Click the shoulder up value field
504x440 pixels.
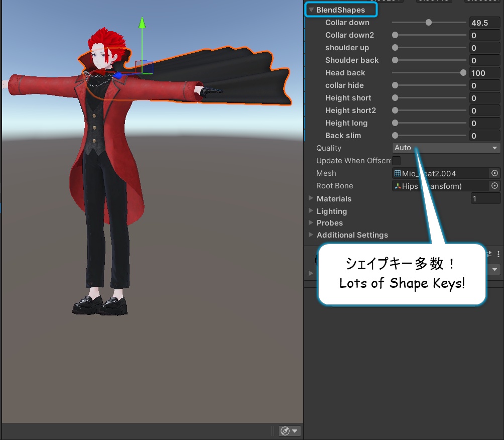point(485,48)
